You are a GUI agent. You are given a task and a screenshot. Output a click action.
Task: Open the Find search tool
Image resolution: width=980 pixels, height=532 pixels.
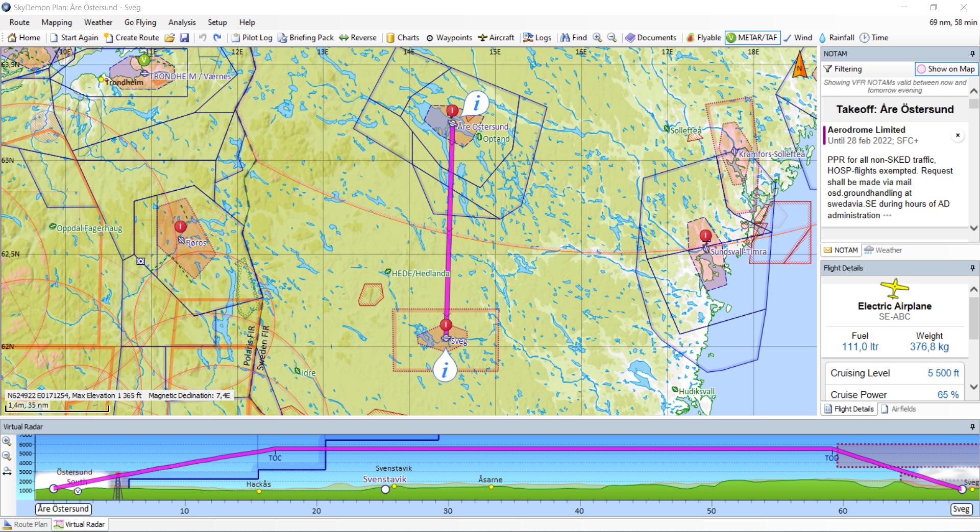[x=574, y=38]
